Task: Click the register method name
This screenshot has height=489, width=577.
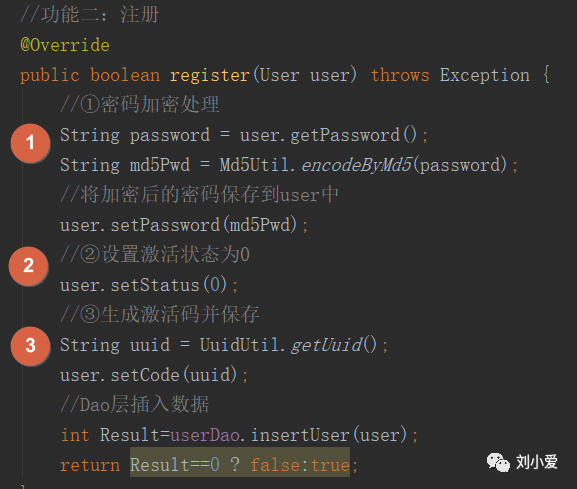Action: point(210,75)
